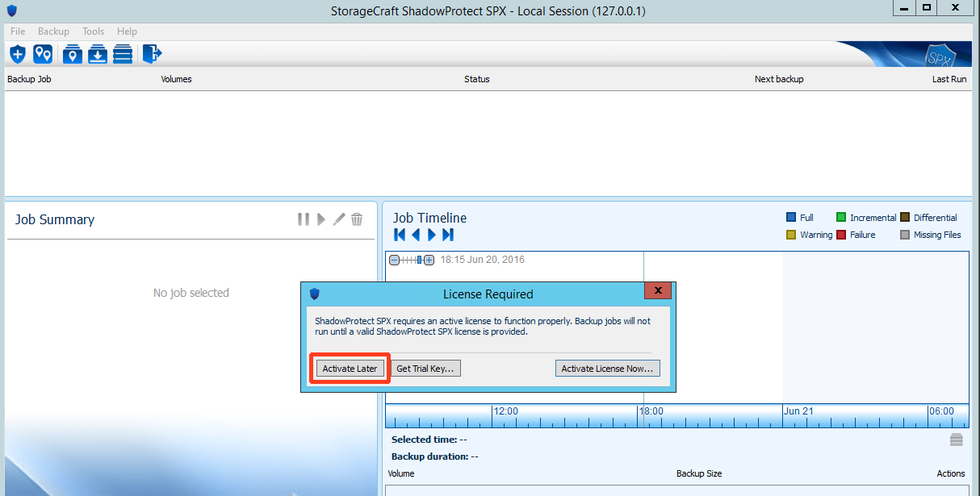Pause the selected backup job
The image size is (980, 496).
pos(304,219)
